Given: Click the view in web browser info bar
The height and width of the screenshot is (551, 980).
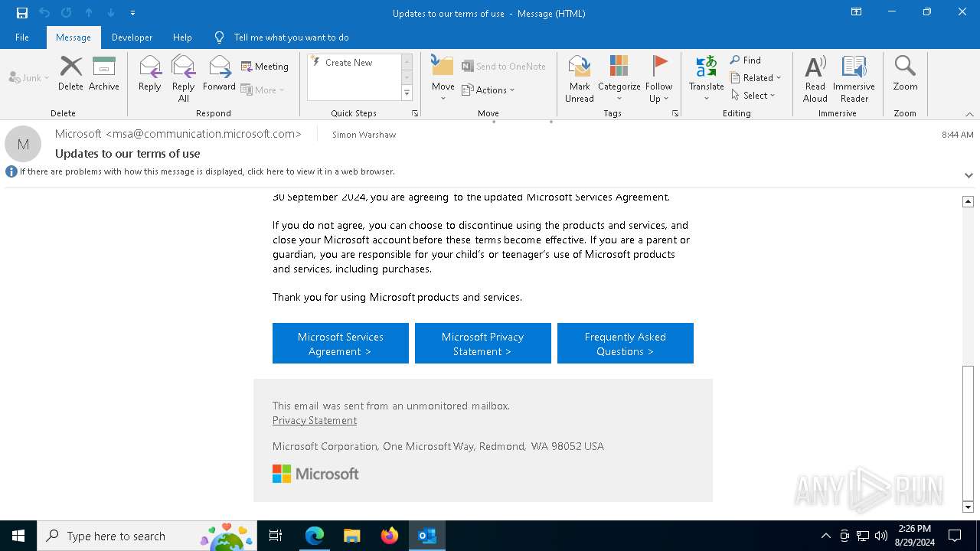Looking at the screenshot, I should click(207, 171).
